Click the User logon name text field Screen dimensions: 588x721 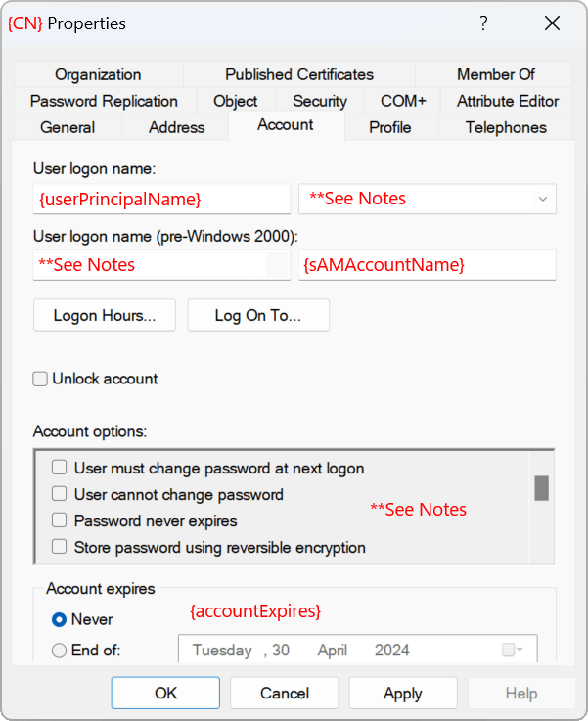[161, 199]
